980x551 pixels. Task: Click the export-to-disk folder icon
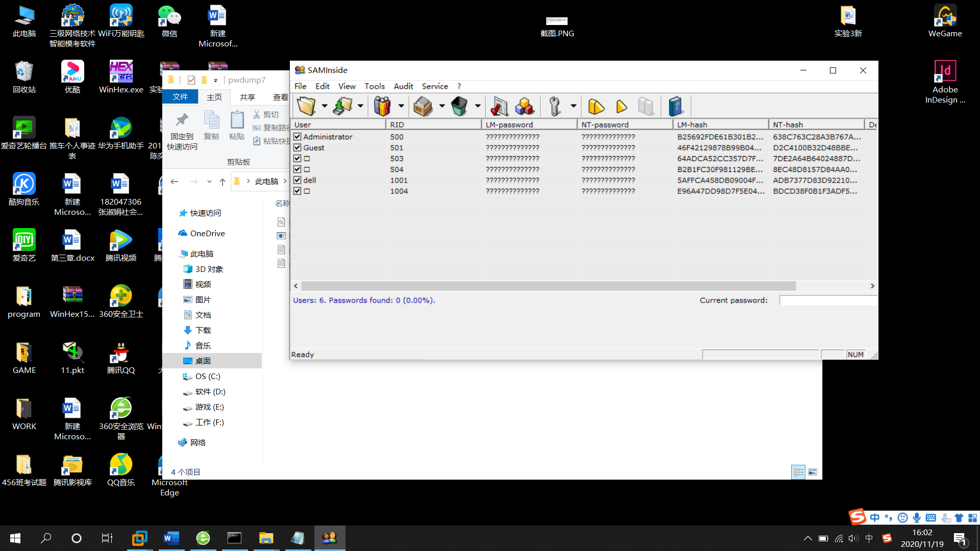pyautogui.click(x=342, y=106)
